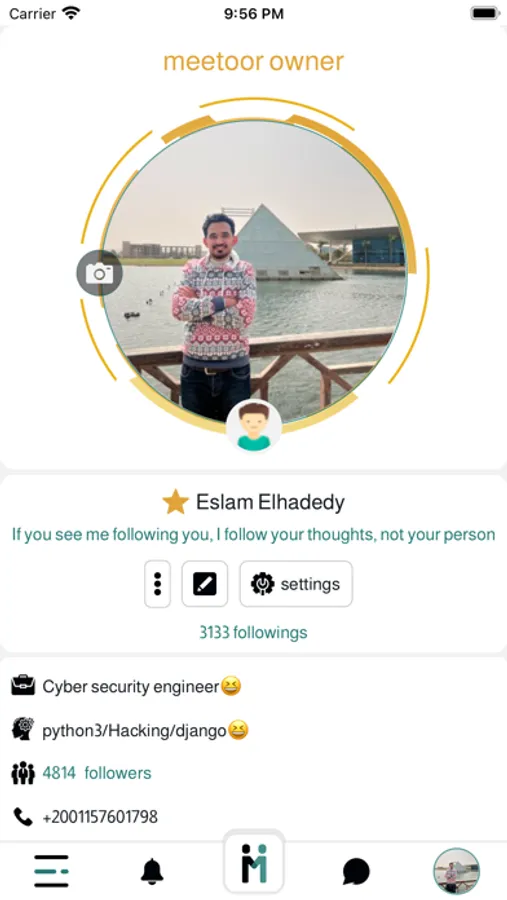
Task: Tap the Meetoor logo home button
Action: coord(254,863)
